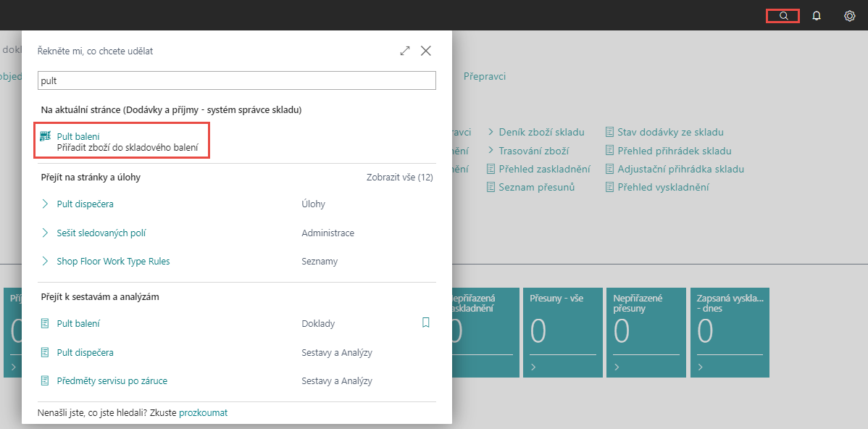Open the notifications bell icon
This screenshot has height=429, width=868.
coord(817,15)
